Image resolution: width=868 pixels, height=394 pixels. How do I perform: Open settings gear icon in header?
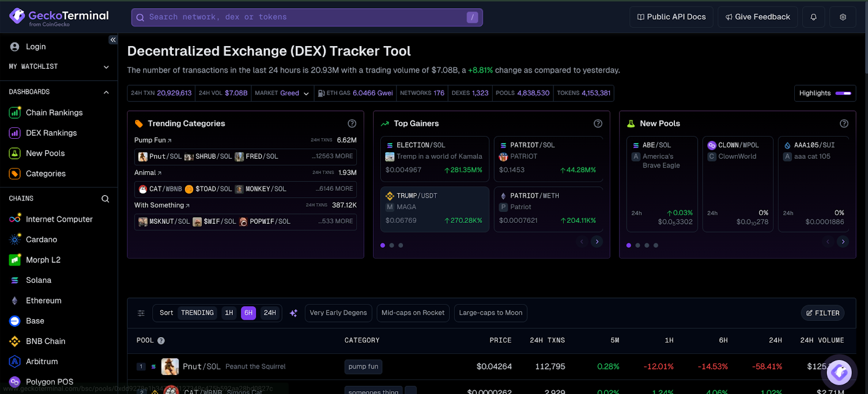pyautogui.click(x=843, y=17)
